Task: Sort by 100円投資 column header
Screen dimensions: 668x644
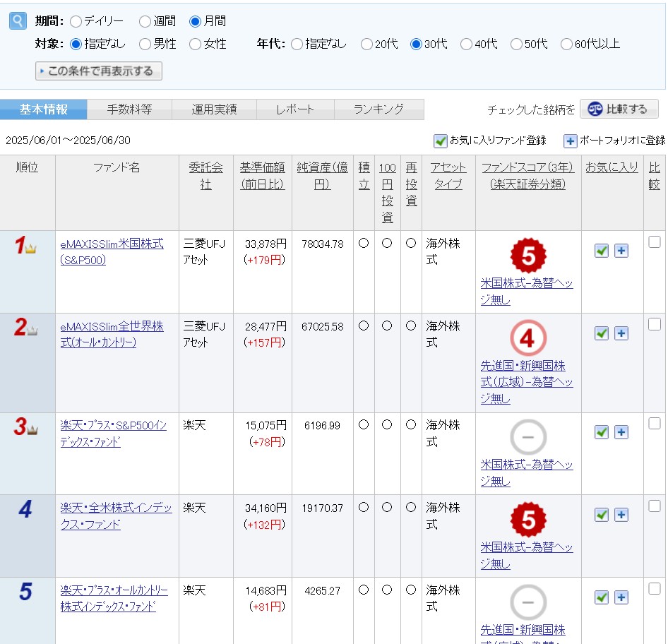Action: click(387, 193)
